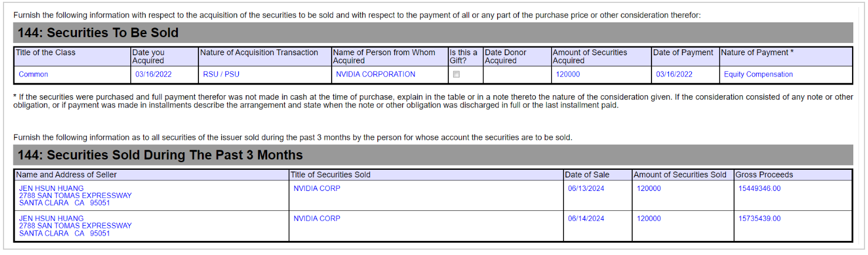Select the date acquired 03/16/2022 field
The width and height of the screenshot is (868, 255).
click(153, 75)
